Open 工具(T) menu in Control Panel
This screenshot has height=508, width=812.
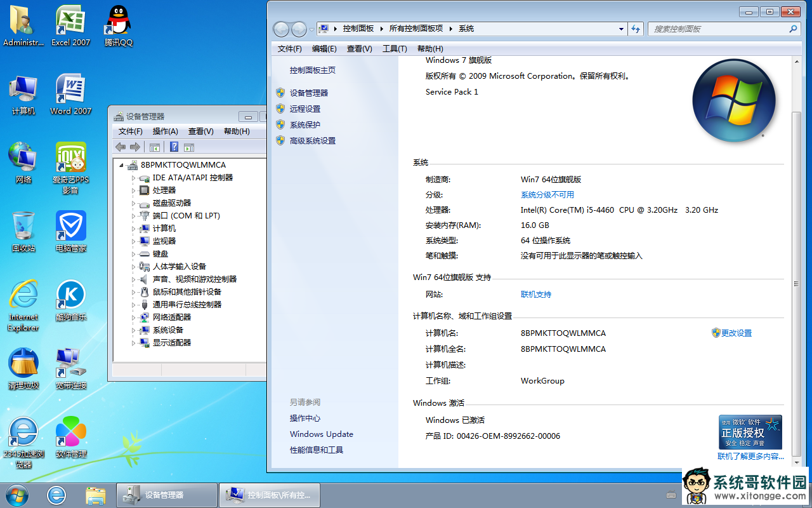click(x=395, y=49)
